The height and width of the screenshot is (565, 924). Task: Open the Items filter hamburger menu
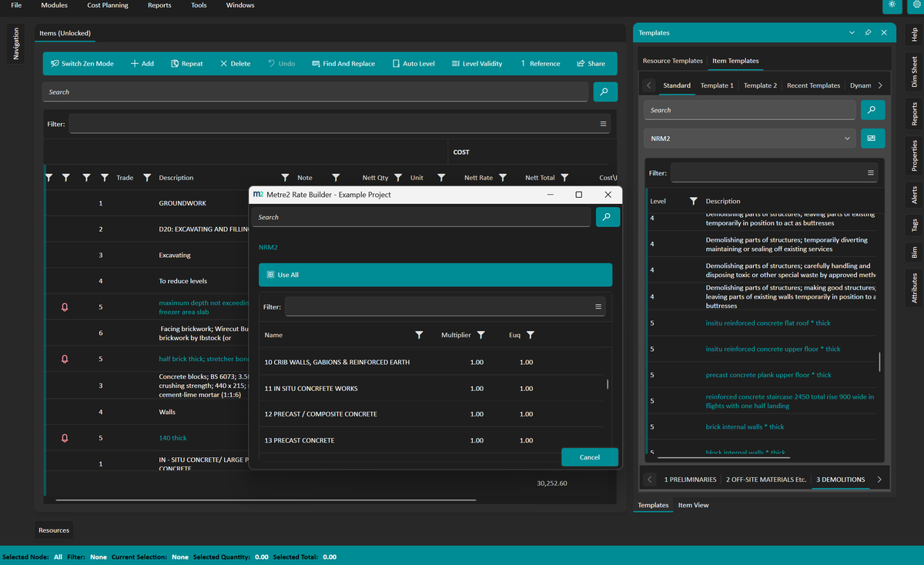pos(603,124)
